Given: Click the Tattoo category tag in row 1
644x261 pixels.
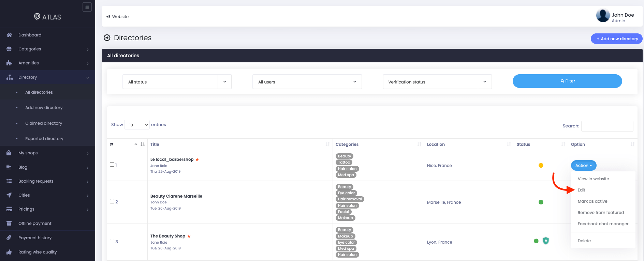Looking at the screenshot, I should (344, 163).
